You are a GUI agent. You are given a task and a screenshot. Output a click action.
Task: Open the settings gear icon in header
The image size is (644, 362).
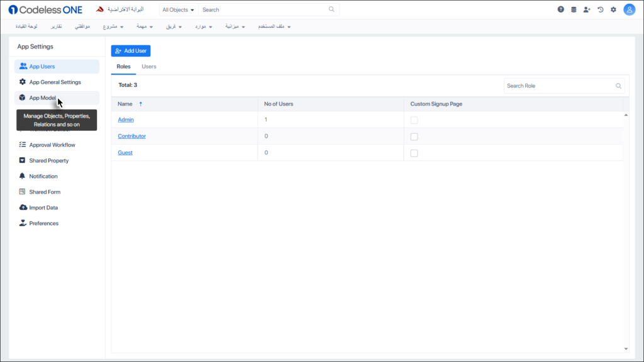coord(614,9)
